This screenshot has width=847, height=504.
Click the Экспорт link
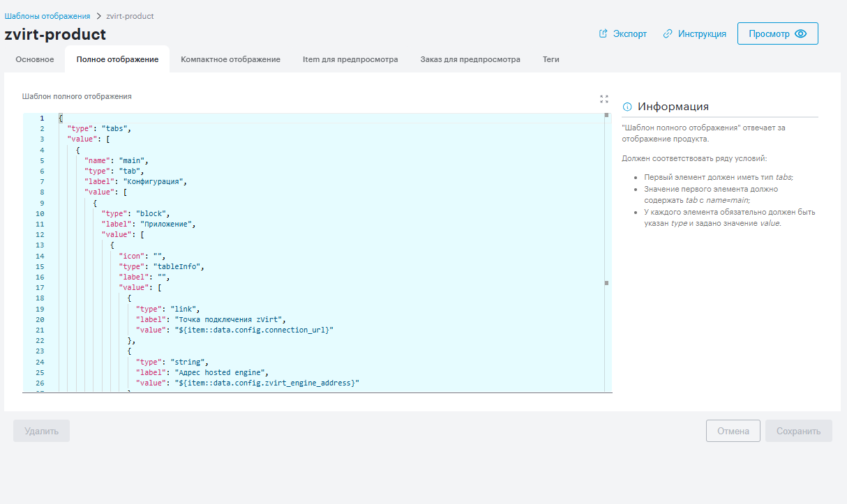click(630, 33)
